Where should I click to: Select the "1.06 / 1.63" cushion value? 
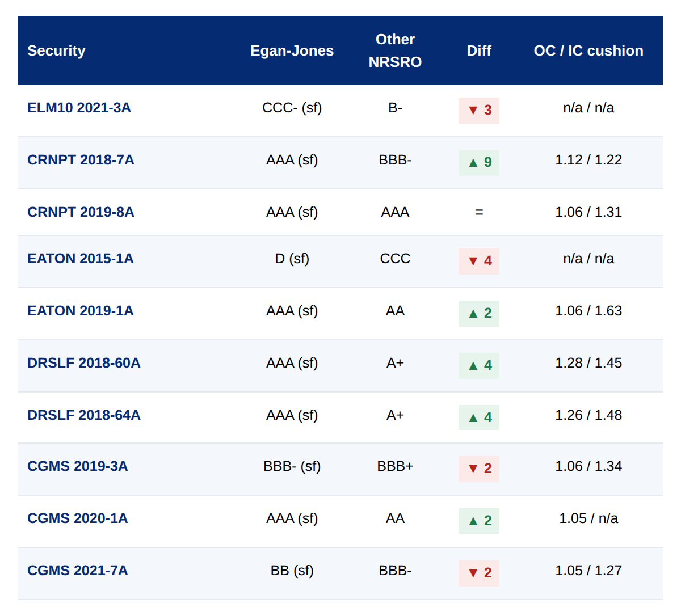pyautogui.click(x=588, y=311)
